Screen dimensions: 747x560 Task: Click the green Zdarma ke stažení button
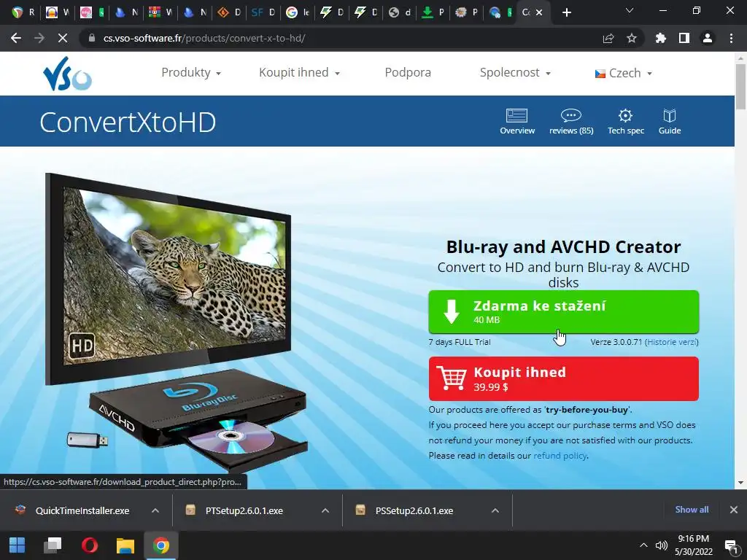[x=564, y=312]
